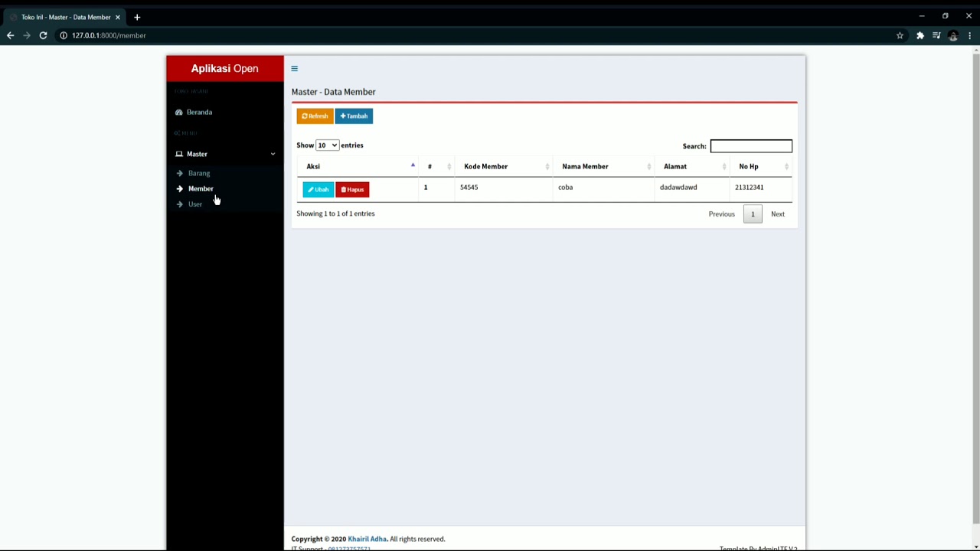Screen dimensions: 980x551
Task: Open Beranda in the sidebar
Action: pos(225,112)
